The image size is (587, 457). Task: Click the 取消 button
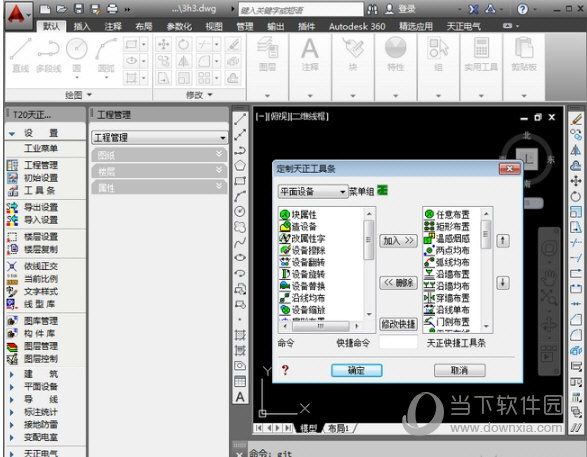(460, 370)
